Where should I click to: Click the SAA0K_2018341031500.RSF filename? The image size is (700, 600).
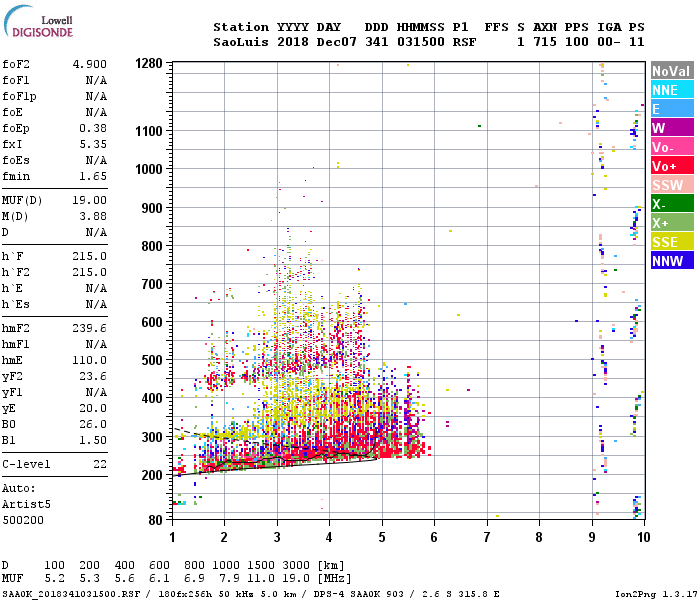click(x=71, y=594)
